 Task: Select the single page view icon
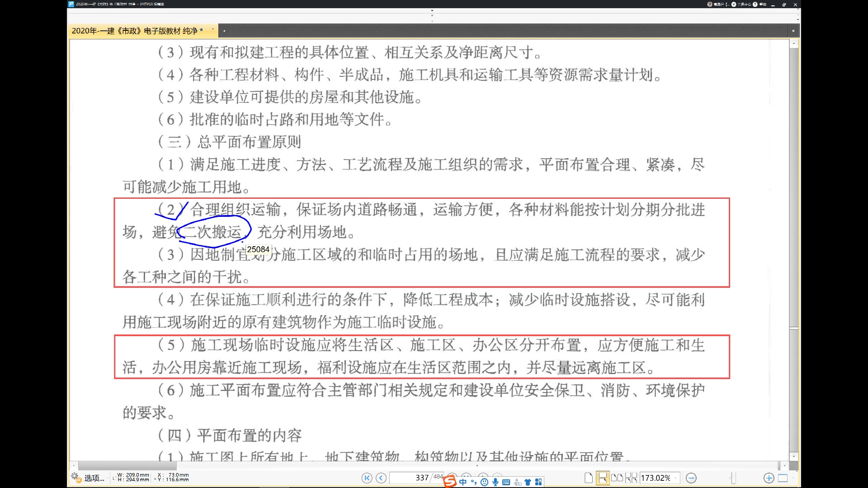tap(590, 478)
